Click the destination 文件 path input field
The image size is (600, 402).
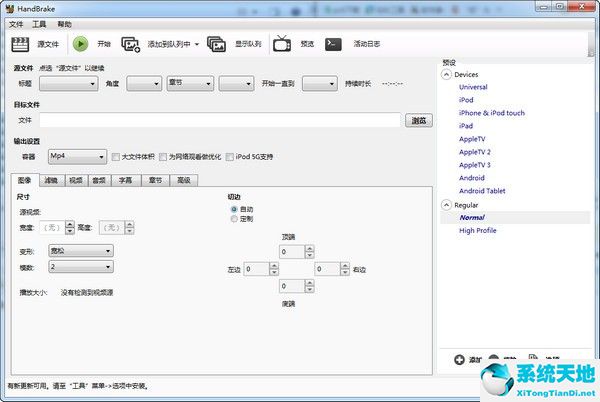point(220,120)
